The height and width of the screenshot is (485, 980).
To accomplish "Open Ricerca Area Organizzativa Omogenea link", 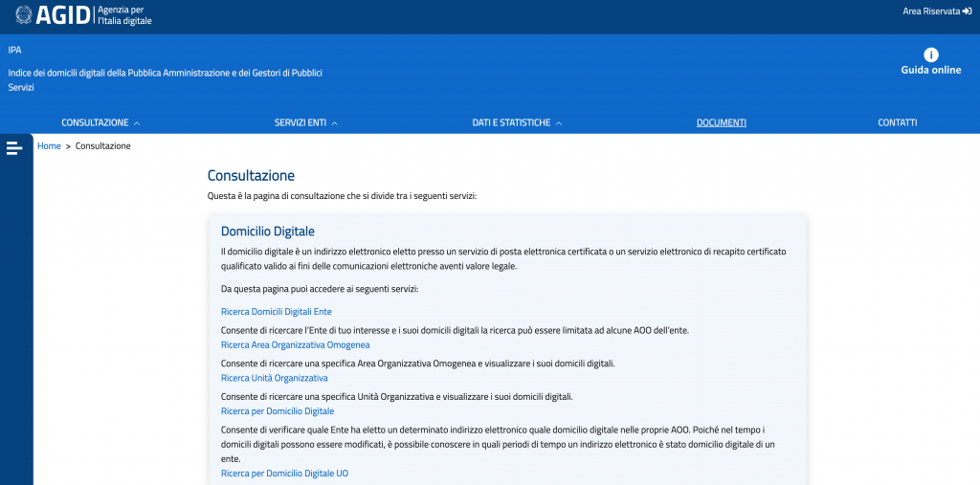I will point(295,344).
